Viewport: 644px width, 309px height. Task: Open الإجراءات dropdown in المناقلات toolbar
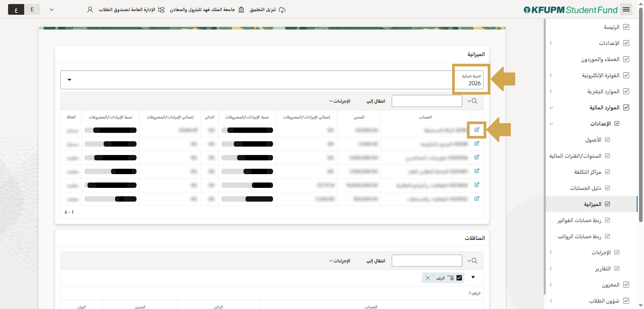tap(339, 261)
